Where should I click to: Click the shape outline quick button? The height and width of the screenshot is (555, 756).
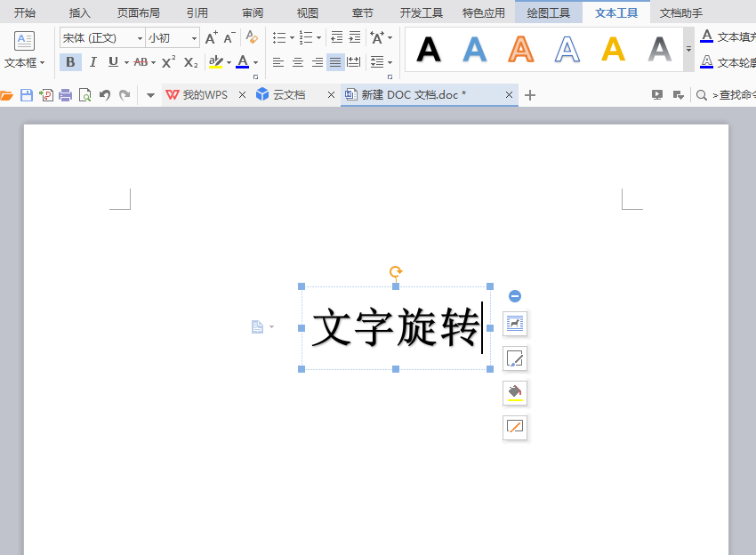515,427
